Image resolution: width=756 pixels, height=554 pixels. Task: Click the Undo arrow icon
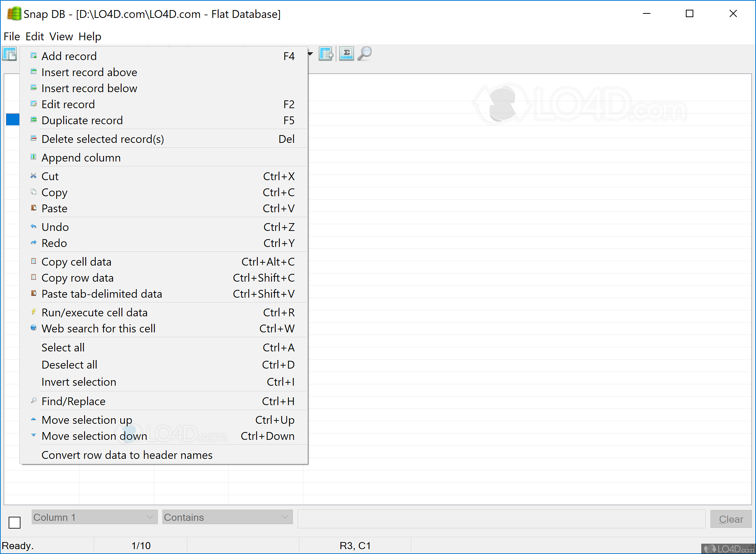[34, 226]
